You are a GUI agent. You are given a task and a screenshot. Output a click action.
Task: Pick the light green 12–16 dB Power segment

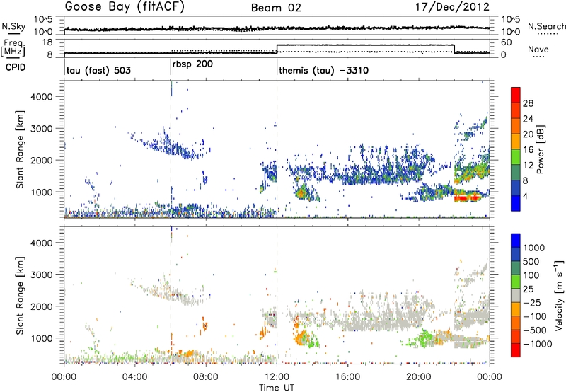coord(516,156)
